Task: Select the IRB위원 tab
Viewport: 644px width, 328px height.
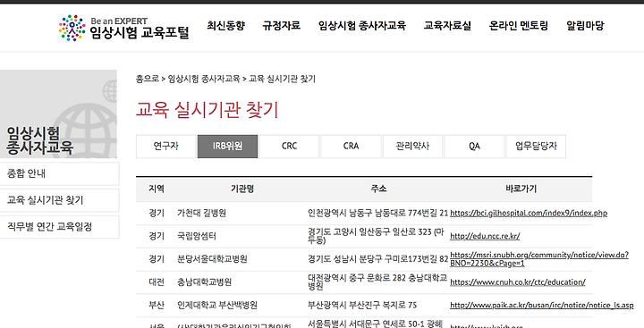Action: [x=227, y=147]
